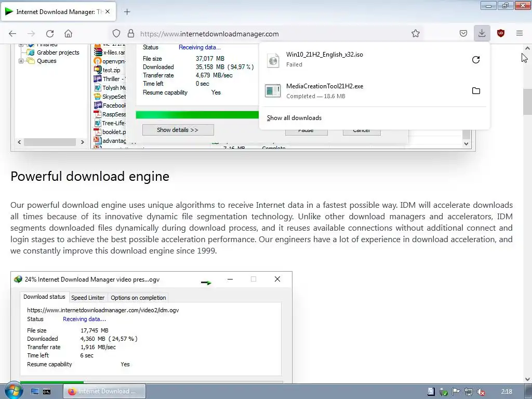Click the taskbar clock showing 2:18
The height and width of the screenshot is (399, 532).
pyautogui.click(x=506, y=392)
